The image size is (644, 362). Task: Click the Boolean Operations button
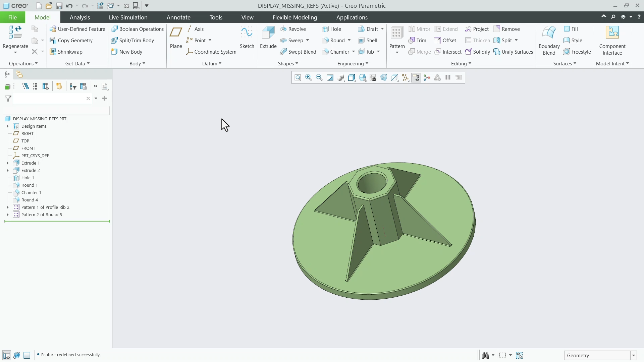(137, 29)
